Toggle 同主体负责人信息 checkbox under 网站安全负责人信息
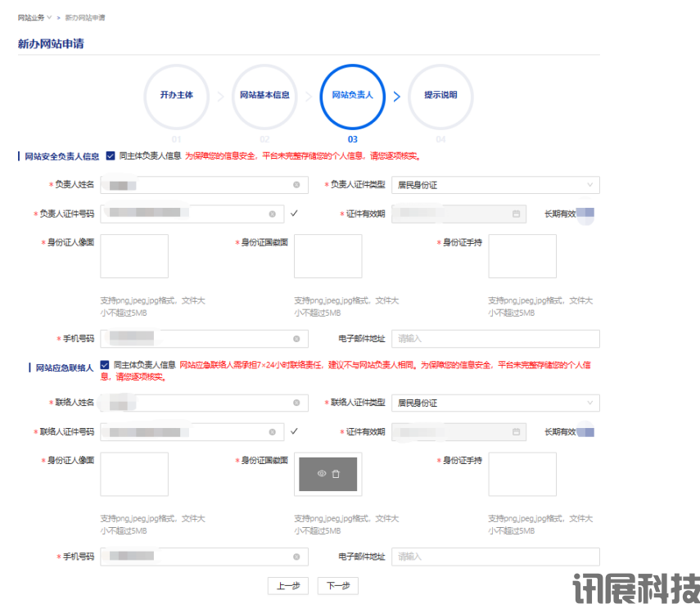The image size is (700, 604). point(111,156)
